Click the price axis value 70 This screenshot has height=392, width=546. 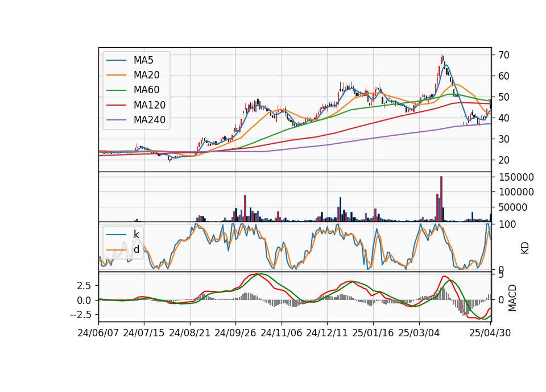pyautogui.click(x=504, y=55)
